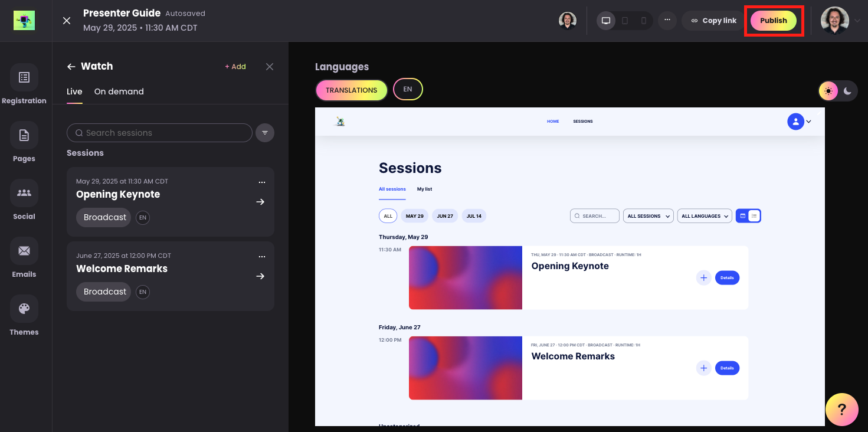Switch to the On demand tab
The height and width of the screenshot is (432, 868).
point(119,91)
